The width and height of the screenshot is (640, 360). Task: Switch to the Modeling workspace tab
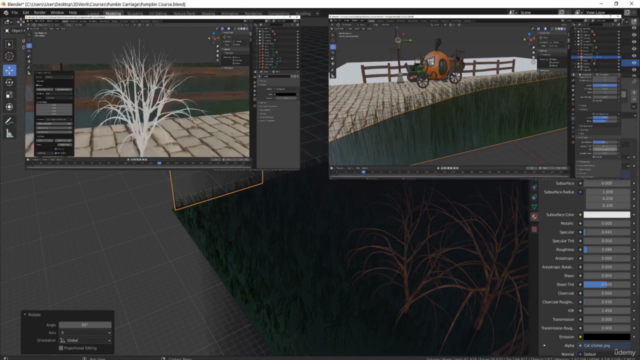pyautogui.click(x=113, y=13)
